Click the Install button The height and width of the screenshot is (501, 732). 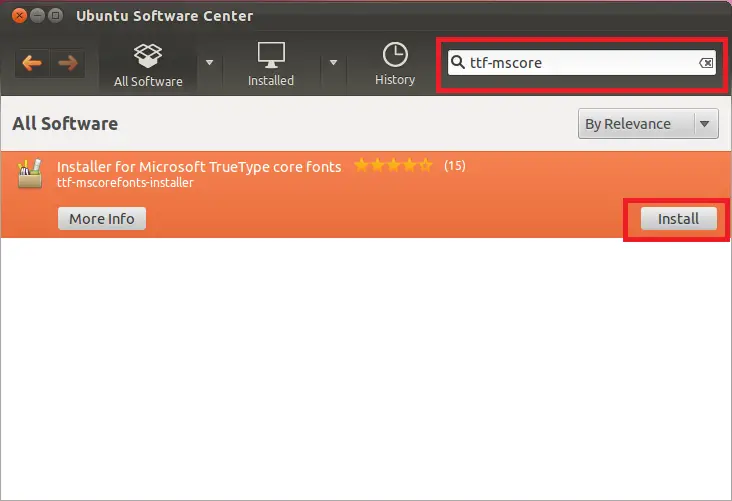678,219
